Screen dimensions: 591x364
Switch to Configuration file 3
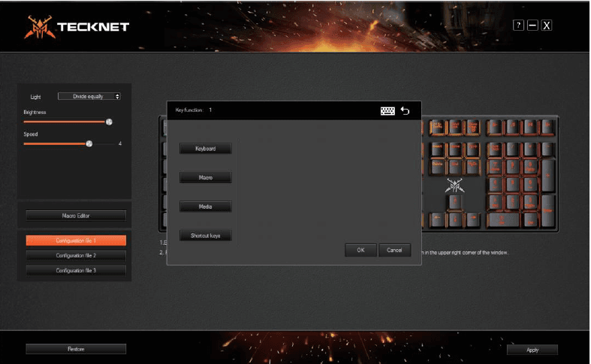click(76, 270)
